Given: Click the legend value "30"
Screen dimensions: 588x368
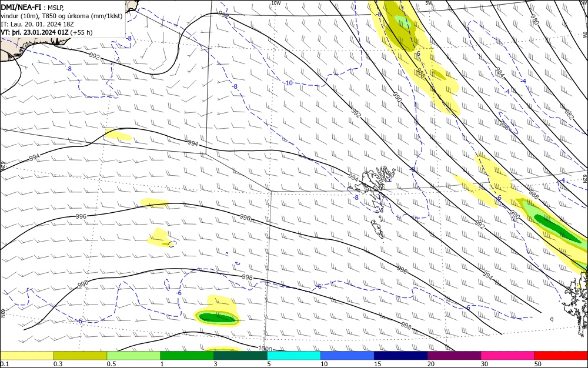Looking at the screenshot, I should [x=485, y=364].
